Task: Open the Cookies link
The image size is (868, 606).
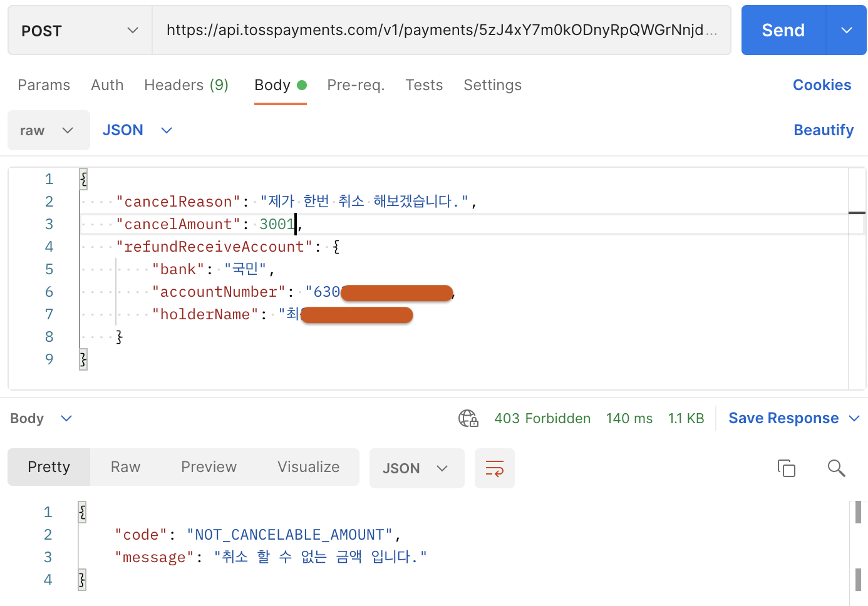Action: pos(822,85)
